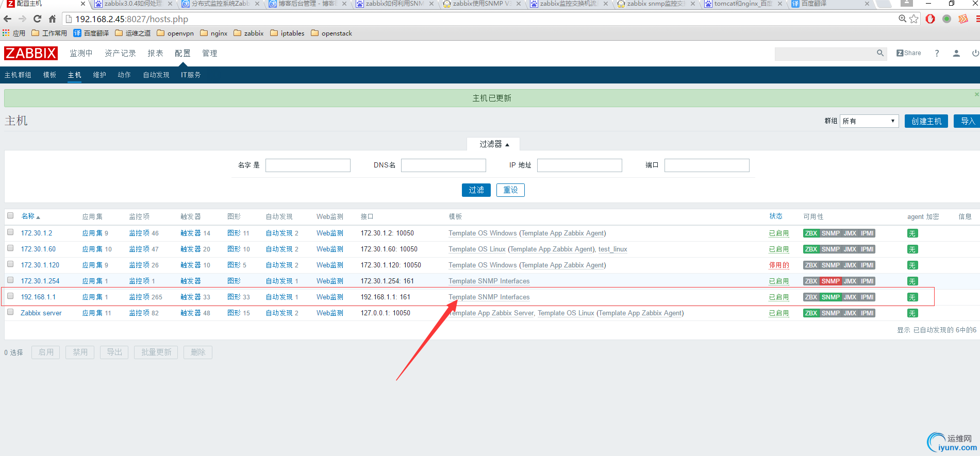
Task: Switch to the IT服务 submenu tab
Action: [191, 75]
